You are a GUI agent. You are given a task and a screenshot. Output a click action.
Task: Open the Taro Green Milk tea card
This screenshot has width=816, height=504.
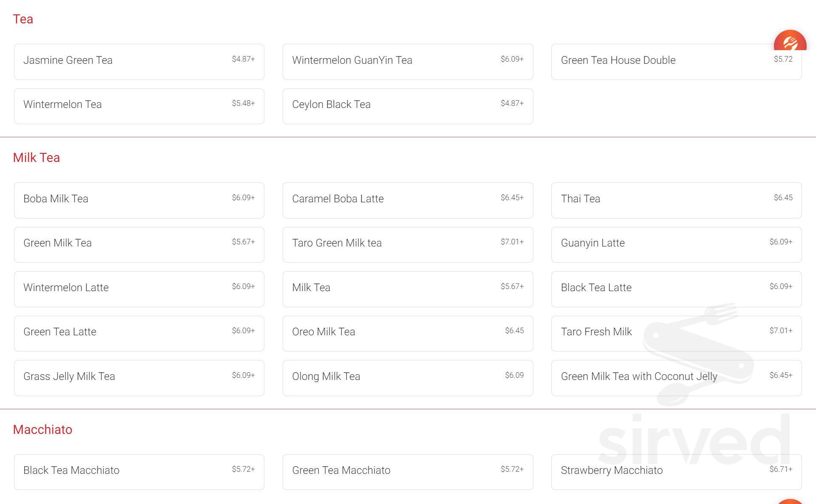tap(408, 245)
